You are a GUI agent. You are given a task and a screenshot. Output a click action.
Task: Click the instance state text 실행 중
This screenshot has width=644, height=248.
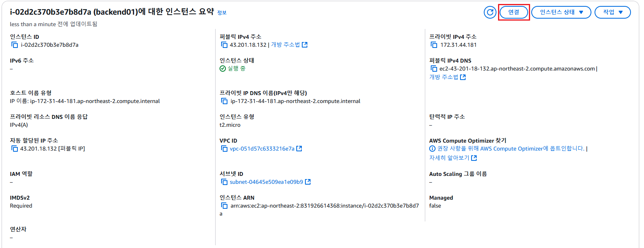click(237, 69)
